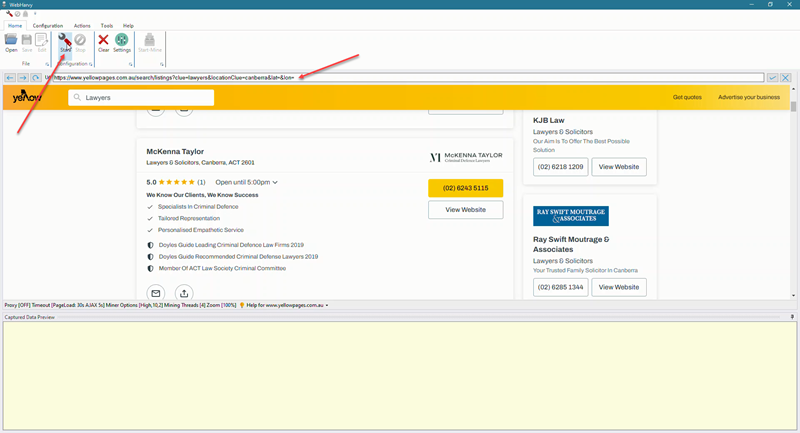Click the go checkmark beside the URL bar
Viewport: 800px width, 433px height.
[772, 77]
